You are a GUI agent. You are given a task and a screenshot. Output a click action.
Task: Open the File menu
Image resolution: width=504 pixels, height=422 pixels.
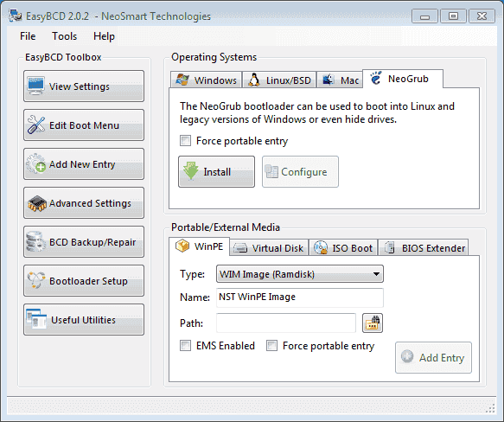point(28,36)
